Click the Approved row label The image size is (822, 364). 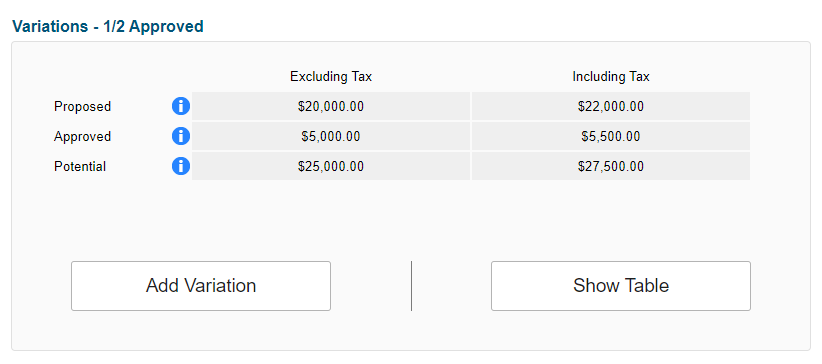click(x=82, y=136)
